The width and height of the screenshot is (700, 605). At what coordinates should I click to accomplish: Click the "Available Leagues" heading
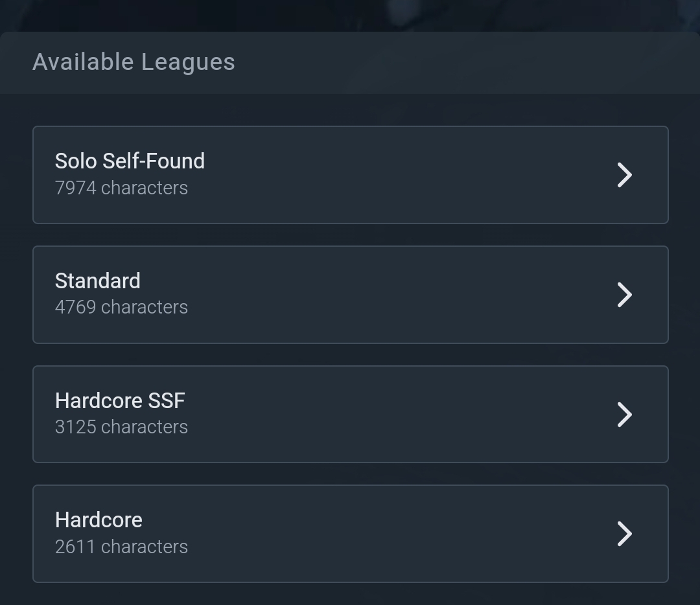(x=134, y=62)
